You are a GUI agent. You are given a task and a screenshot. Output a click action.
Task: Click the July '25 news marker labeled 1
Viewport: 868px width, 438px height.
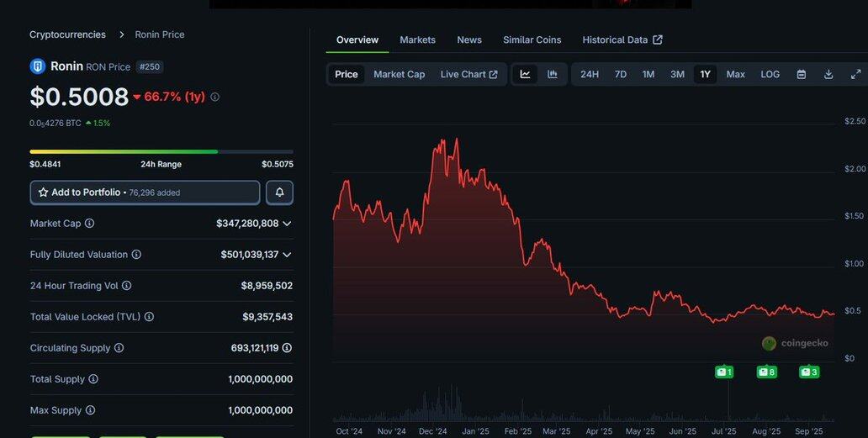[x=724, y=372]
